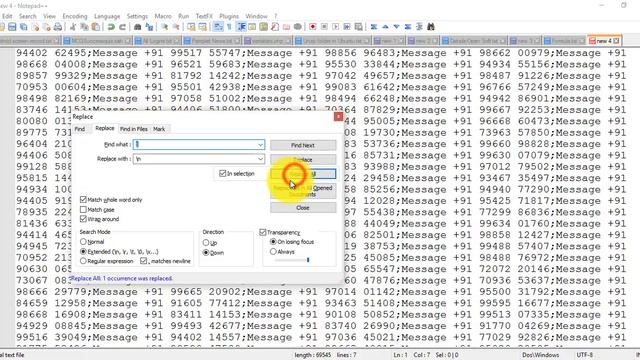The height and width of the screenshot is (360, 640).
Task: Click the Replace toolbar icon
Action: tap(149, 27)
